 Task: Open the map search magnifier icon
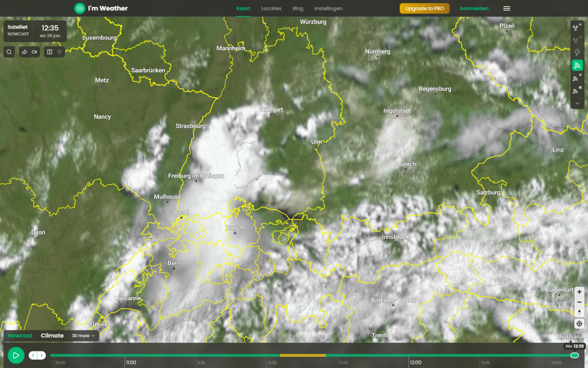(9, 52)
